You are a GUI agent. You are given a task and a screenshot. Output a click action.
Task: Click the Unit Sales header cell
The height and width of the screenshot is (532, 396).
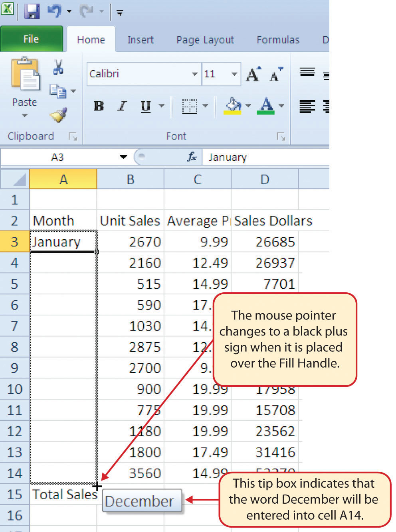[x=131, y=221]
